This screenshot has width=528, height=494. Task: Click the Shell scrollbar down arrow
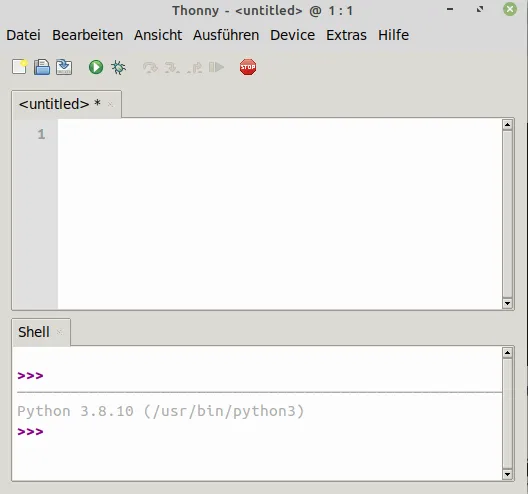(x=507, y=474)
